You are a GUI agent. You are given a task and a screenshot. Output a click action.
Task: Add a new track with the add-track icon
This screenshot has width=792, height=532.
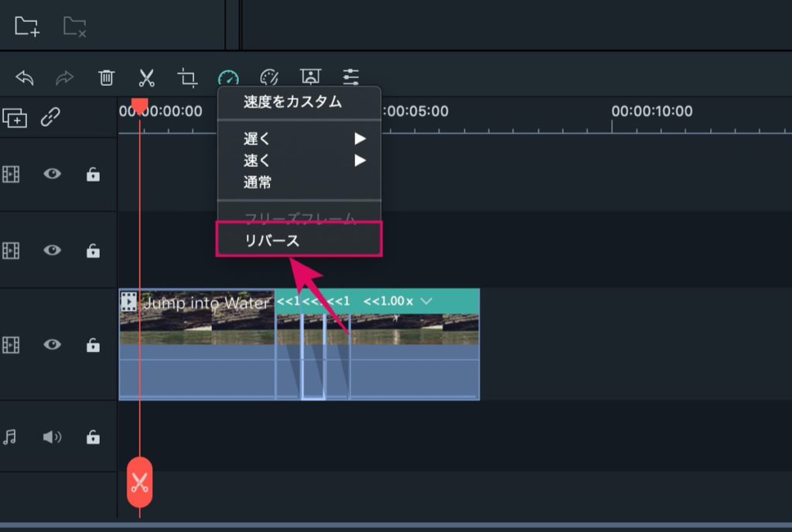(x=15, y=118)
